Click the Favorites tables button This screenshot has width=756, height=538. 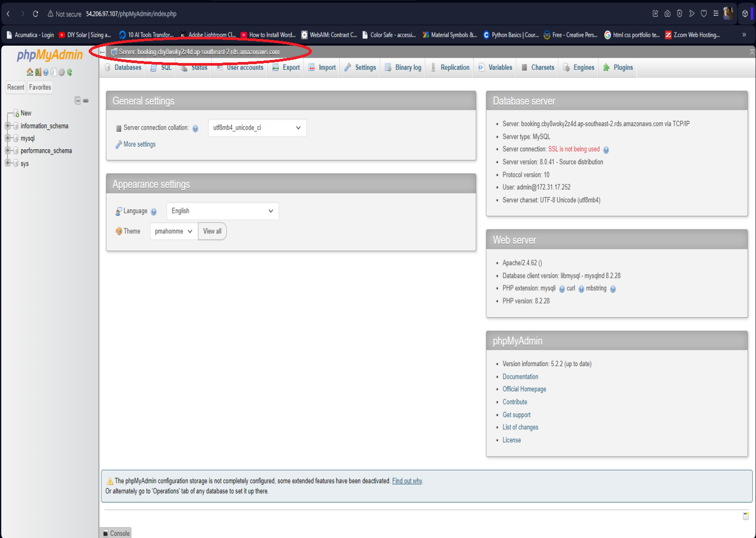point(40,87)
